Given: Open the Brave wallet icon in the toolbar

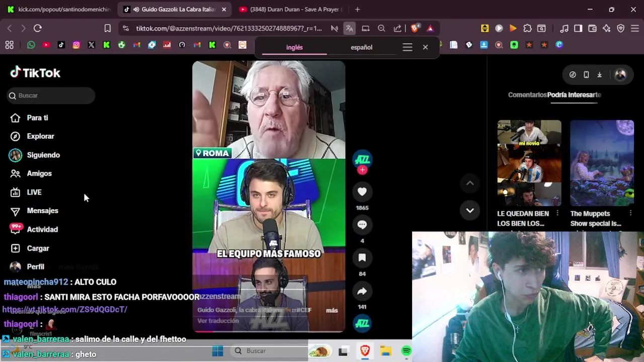Looking at the screenshot, I should (x=593, y=28).
